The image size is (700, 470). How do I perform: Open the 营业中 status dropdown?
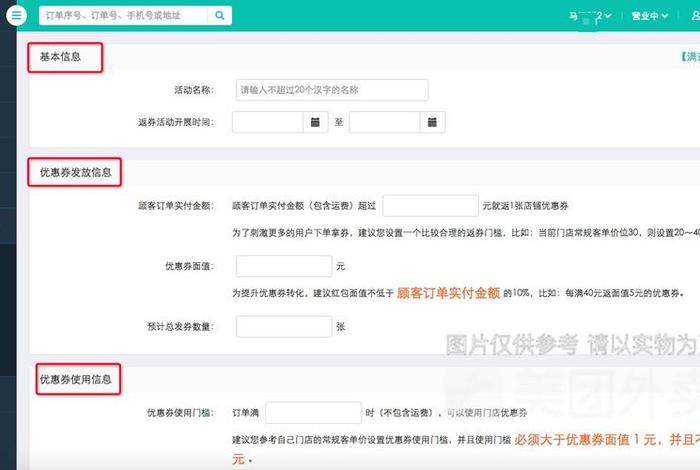[x=650, y=16]
